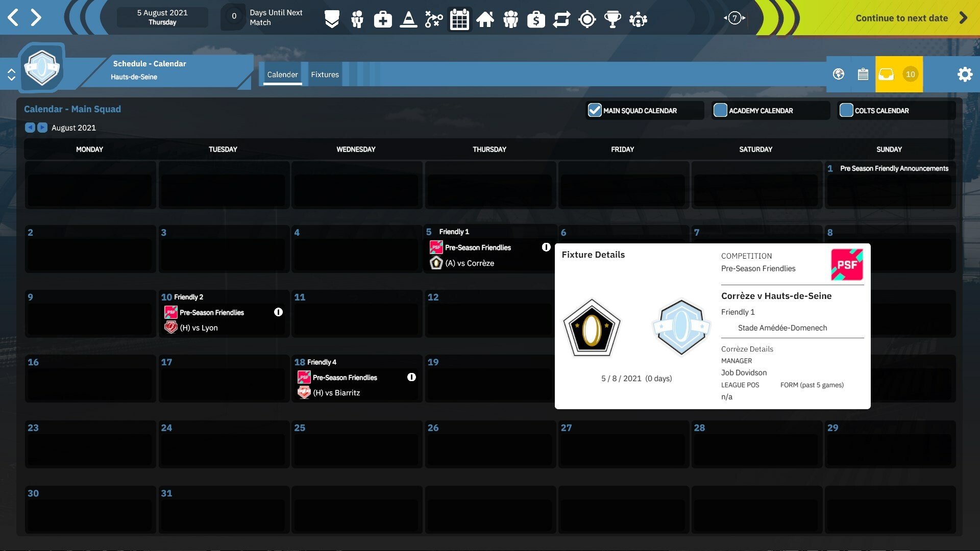Enable the Academy Calendar checkbox
The height and width of the screenshot is (551, 980).
(x=720, y=110)
